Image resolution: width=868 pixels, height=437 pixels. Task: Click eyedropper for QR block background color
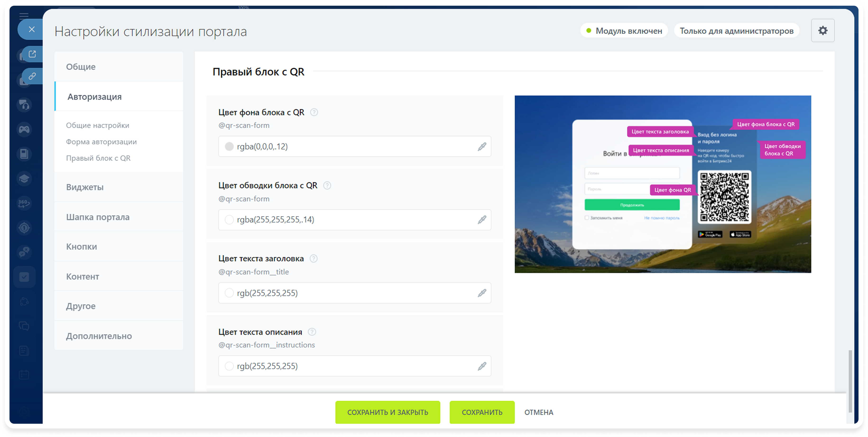(482, 146)
